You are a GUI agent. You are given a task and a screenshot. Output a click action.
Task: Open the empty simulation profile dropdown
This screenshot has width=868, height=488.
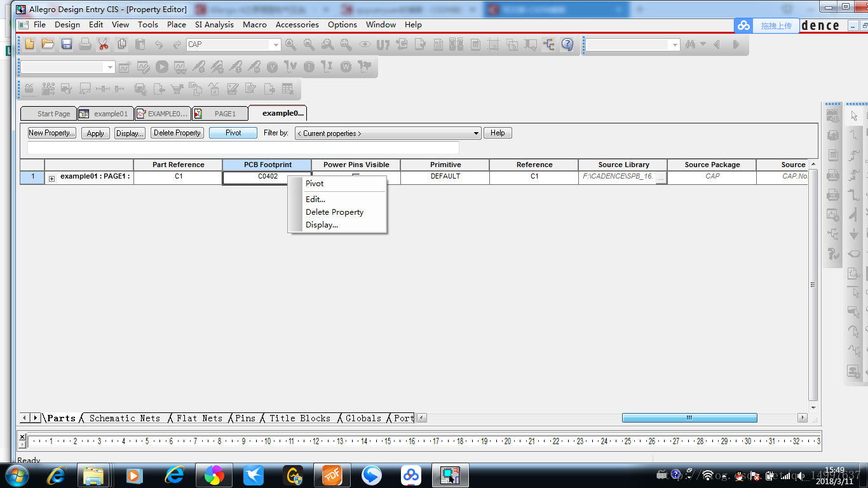[x=111, y=67]
